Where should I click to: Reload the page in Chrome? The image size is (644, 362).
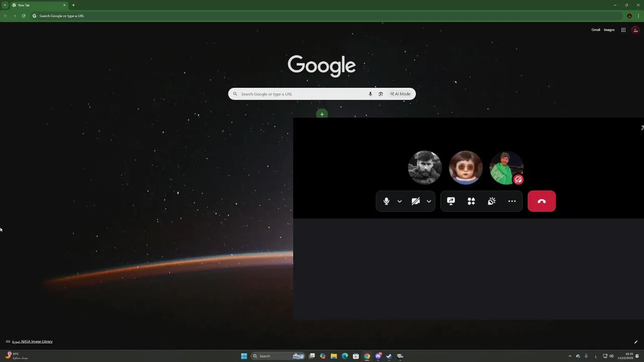click(x=24, y=16)
